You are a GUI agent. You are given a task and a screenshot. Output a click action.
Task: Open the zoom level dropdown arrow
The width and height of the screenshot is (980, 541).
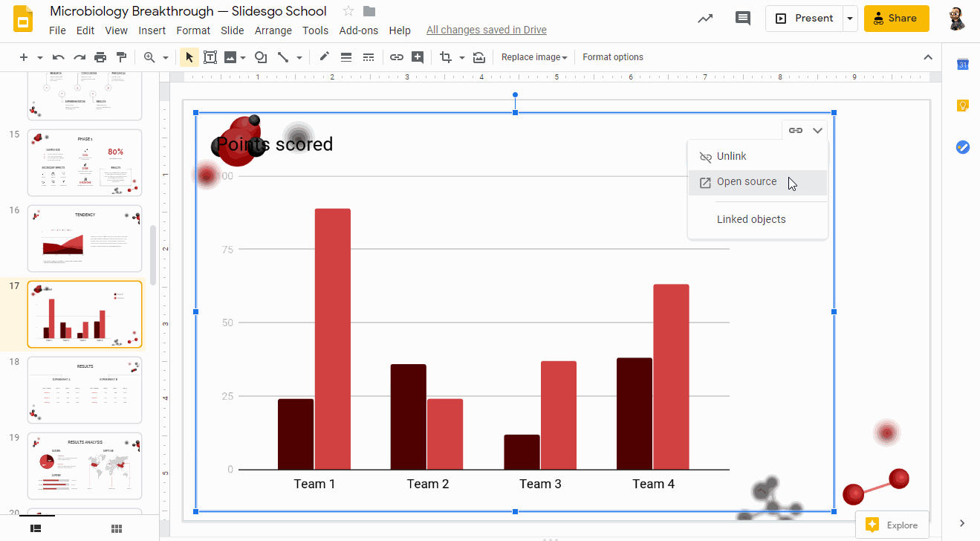point(165,57)
